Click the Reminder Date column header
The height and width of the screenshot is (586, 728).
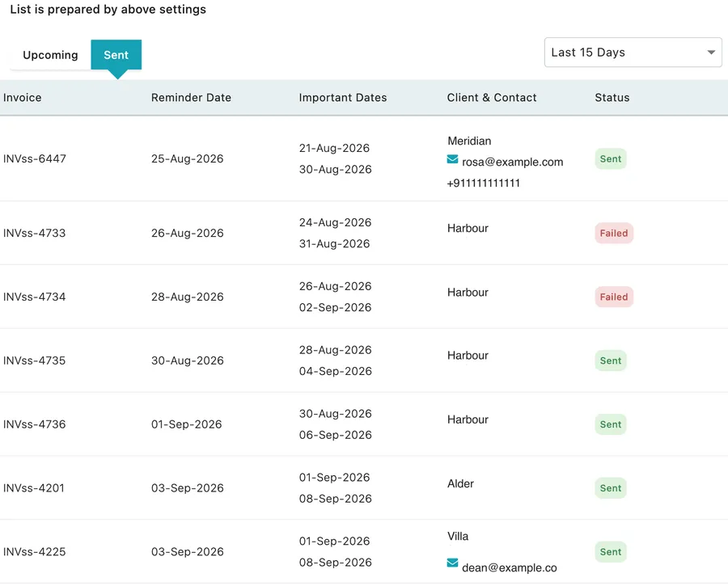coord(191,98)
